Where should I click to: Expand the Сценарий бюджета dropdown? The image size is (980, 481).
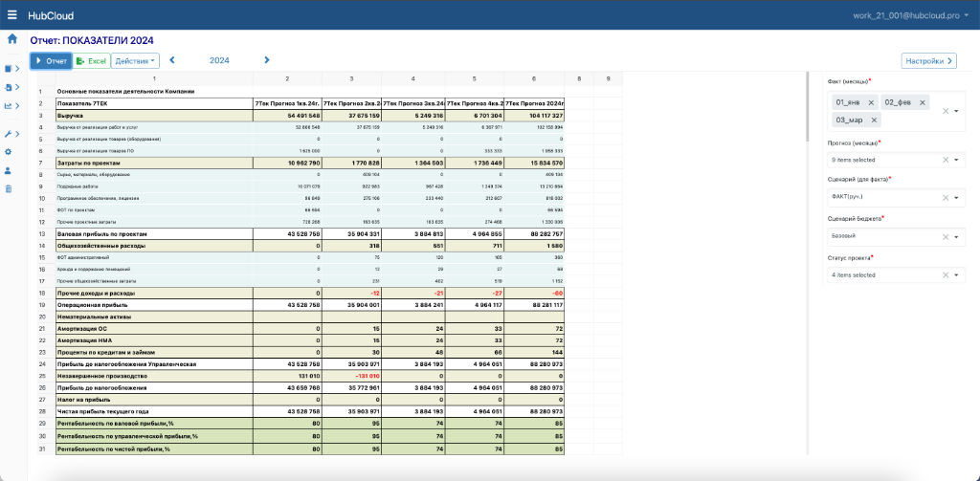click(956, 236)
